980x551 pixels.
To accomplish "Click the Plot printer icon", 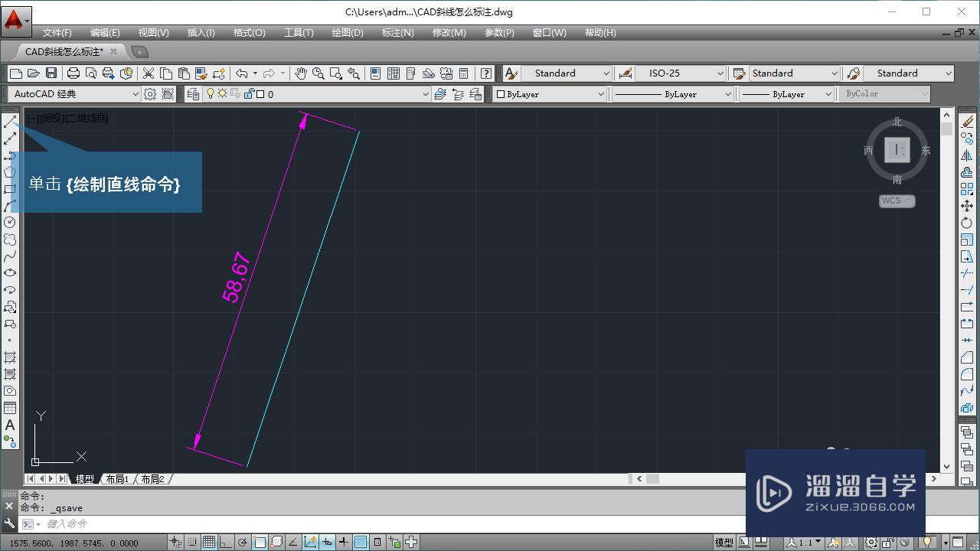I will coord(73,73).
